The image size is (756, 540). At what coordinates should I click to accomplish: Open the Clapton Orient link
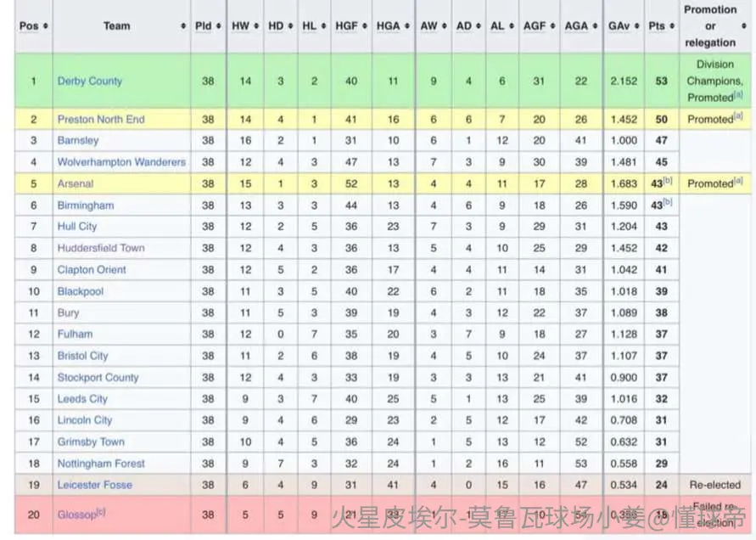[92, 270]
